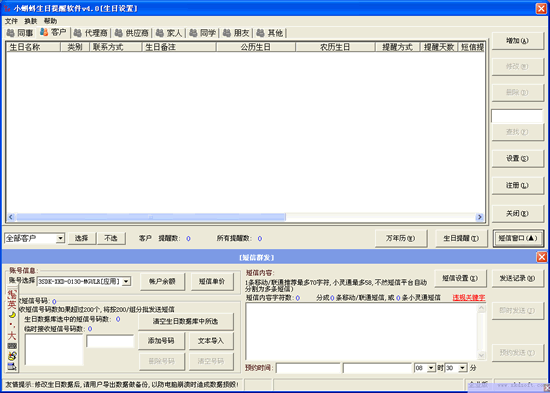550x393 pixels.
Task: Click the 增加(A) button
Action: tap(517, 41)
